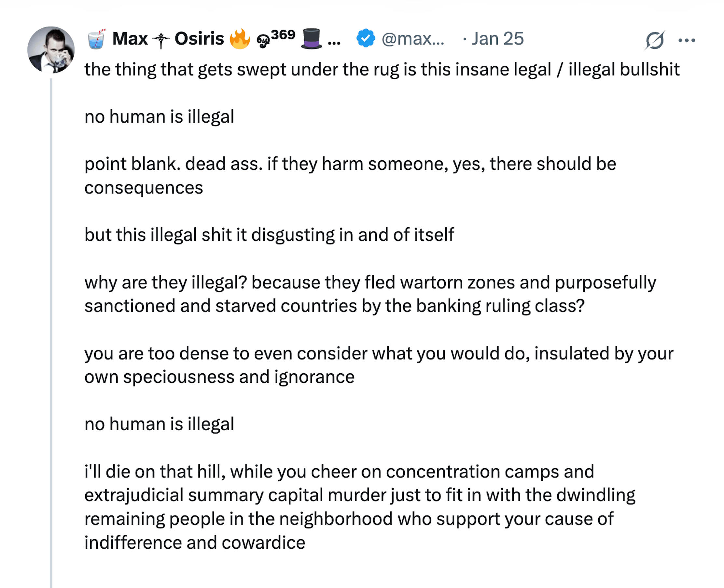This screenshot has height=588, width=724.
Task: Click the vertical thread line below avatar
Action: (51, 305)
